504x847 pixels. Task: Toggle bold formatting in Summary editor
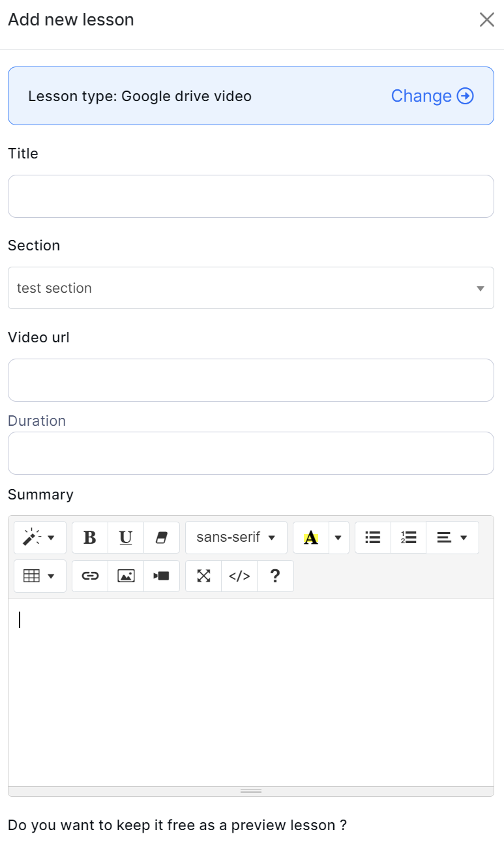[90, 538]
